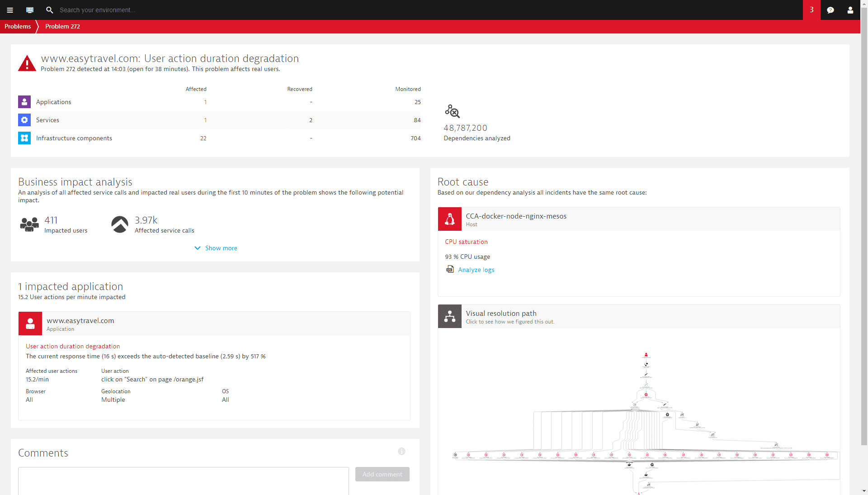Click the dependencies analyzed icon
This screenshot has height=495, width=868.
(x=452, y=111)
